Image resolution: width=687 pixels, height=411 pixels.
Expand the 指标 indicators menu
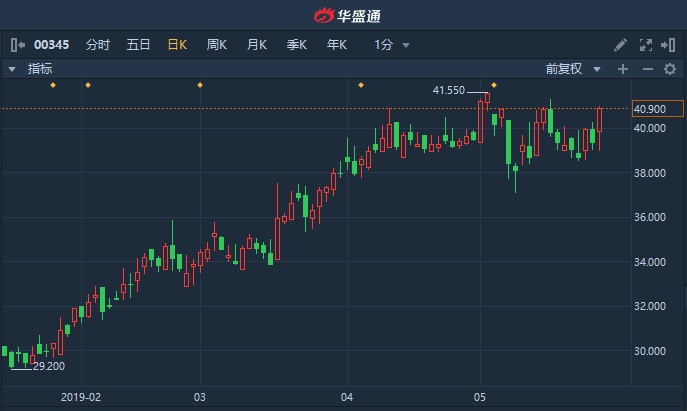[x=31, y=69]
